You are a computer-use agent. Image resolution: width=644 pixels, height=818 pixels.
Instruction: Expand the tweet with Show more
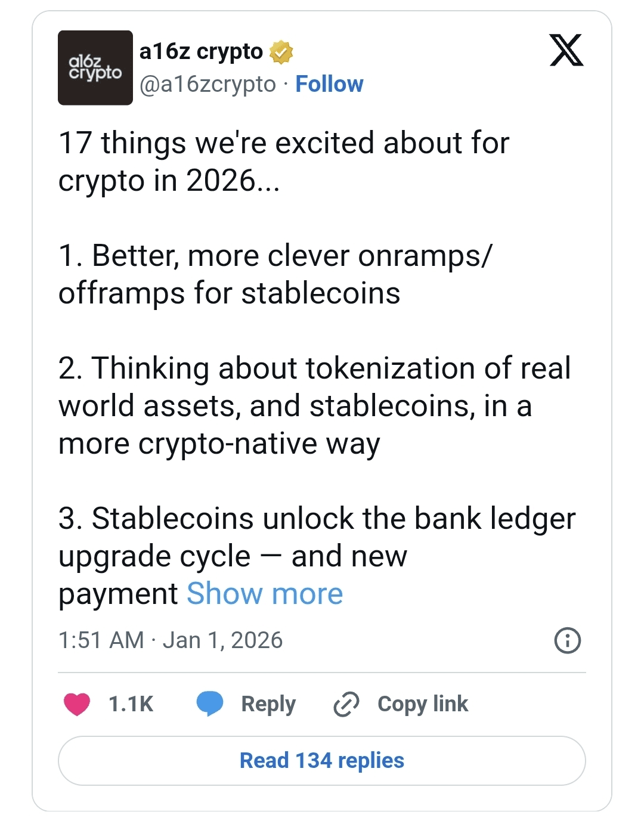pyautogui.click(x=265, y=594)
